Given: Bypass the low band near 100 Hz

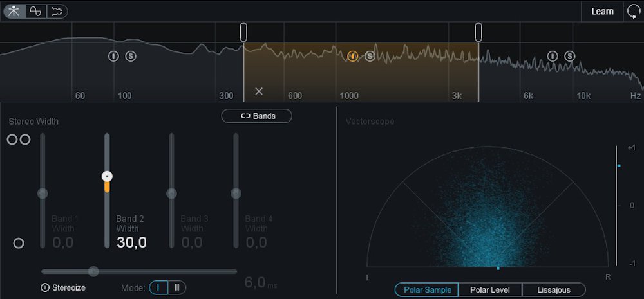Looking at the screenshot, I should tap(113, 56).
